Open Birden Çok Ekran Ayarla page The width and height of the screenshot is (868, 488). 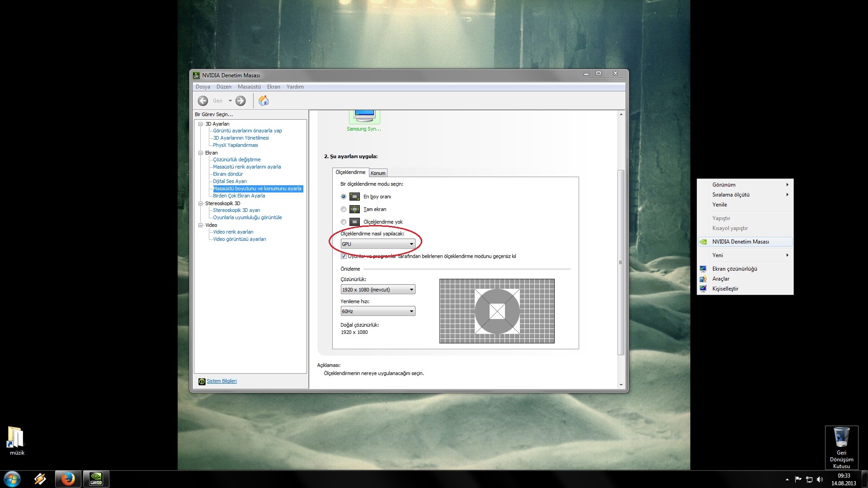(x=239, y=196)
